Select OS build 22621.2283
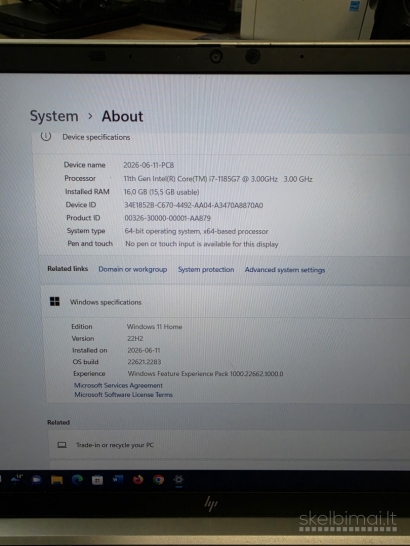 (x=144, y=362)
